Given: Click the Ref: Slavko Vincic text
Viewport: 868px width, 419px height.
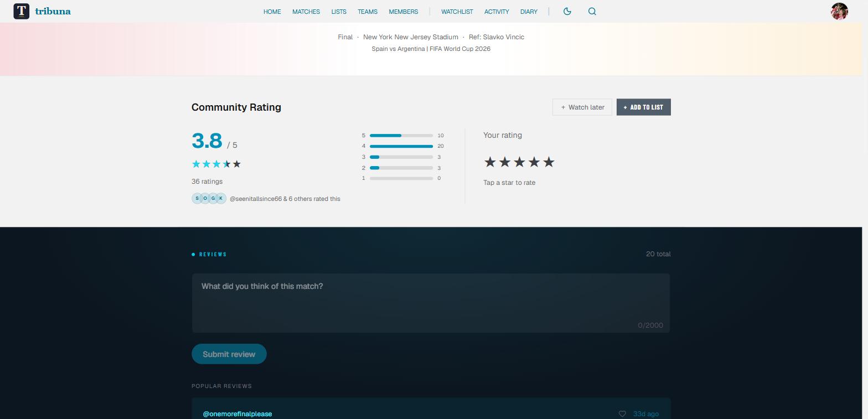Looking at the screenshot, I should tap(497, 37).
